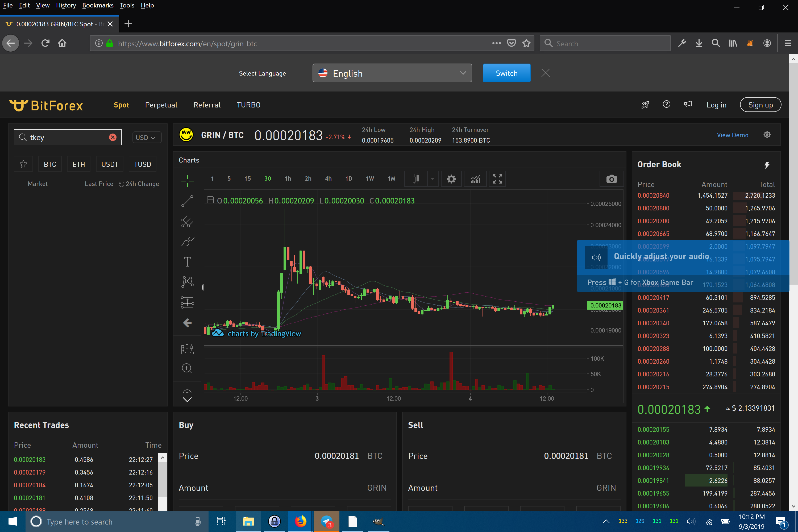Open the chart indicators menu
This screenshot has width=798, height=532.
pos(475,179)
